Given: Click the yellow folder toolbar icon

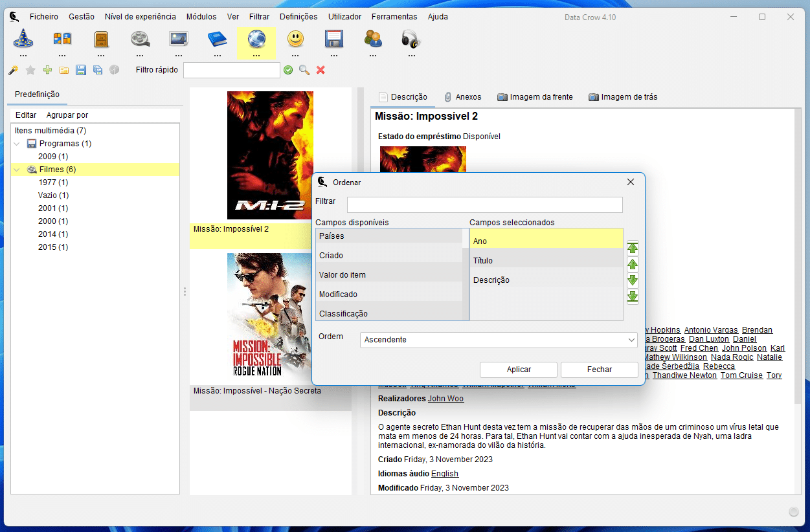Looking at the screenshot, I should (64, 70).
